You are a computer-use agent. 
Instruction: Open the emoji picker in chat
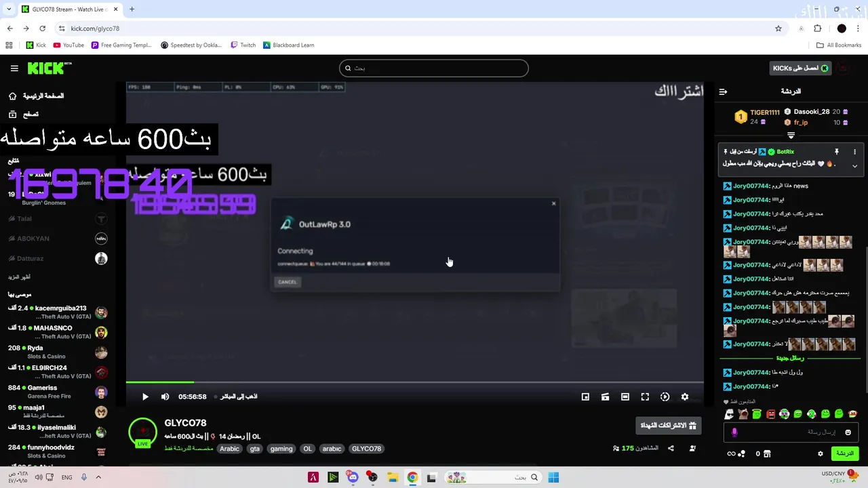click(848, 432)
